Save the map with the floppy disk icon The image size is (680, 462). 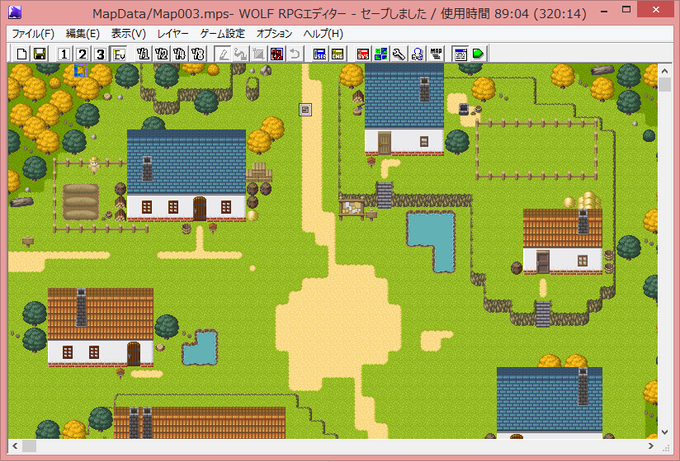pos(40,54)
